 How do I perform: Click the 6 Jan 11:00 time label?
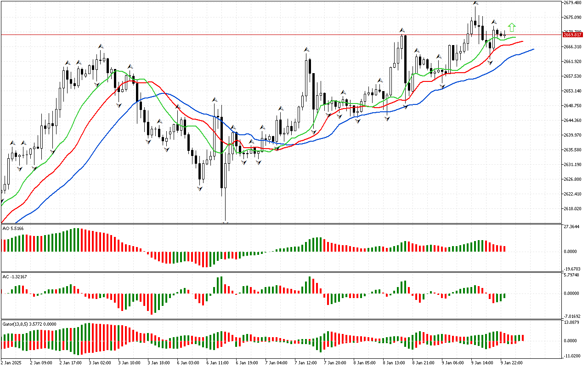pos(217,363)
